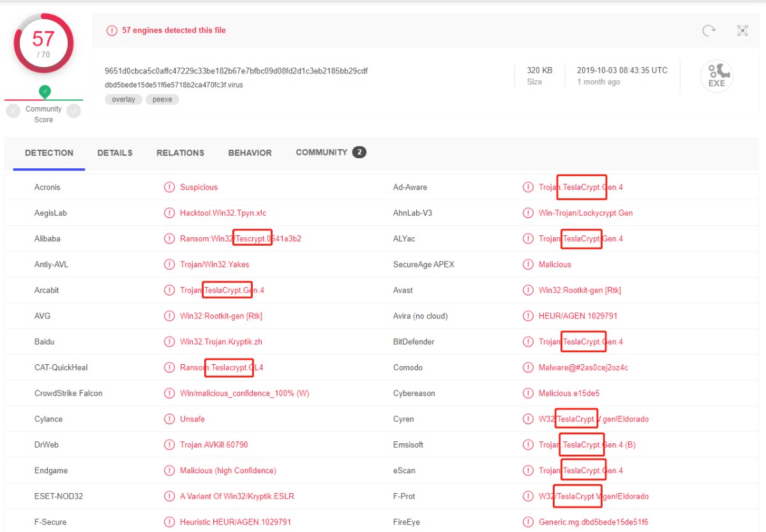Click the FireEye engine name
Viewport: 766px width, 532px height.
point(407,522)
